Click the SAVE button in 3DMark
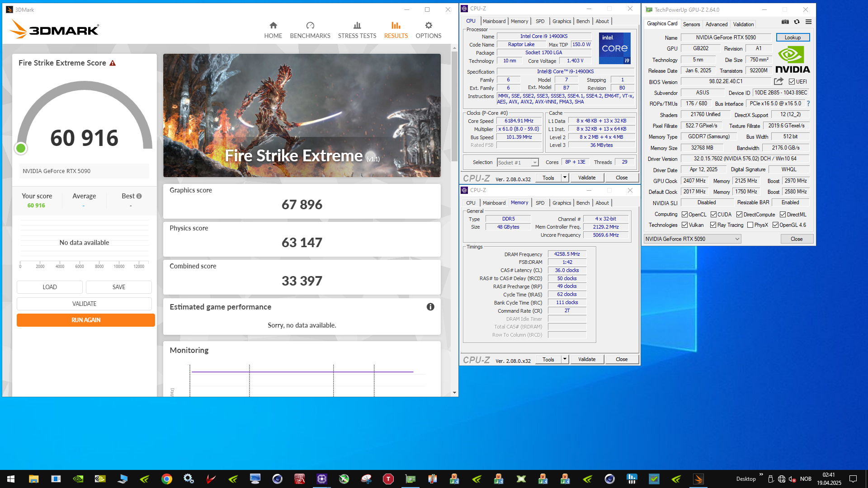The image size is (868, 488). pyautogui.click(x=119, y=287)
